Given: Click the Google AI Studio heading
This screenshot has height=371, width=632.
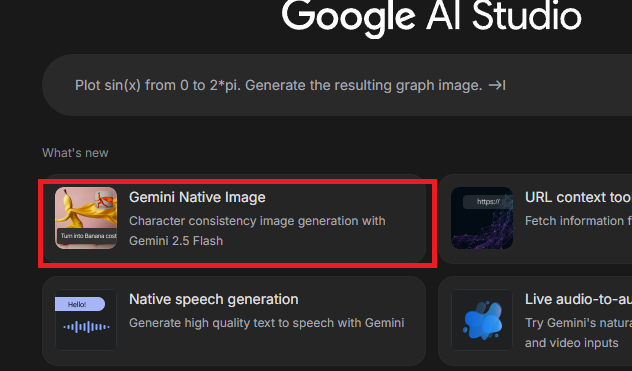Looking at the screenshot, I should point(431,16).
